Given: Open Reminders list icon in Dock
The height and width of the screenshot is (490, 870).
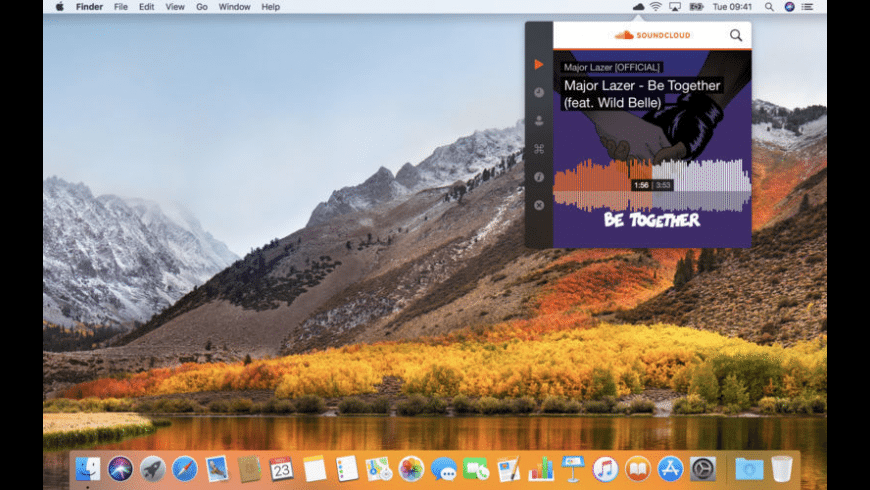Looking at the screenshot, I should click(x=347, y=469).
